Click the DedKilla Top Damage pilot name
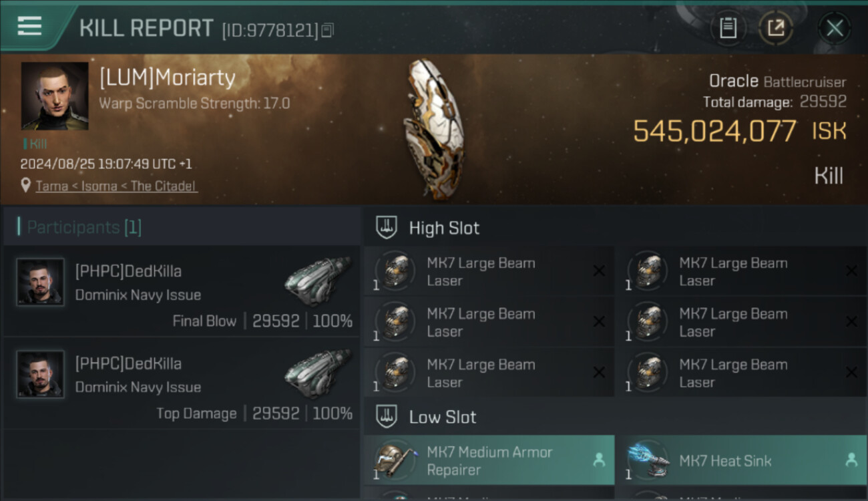The height and width of the screenshot is (501, 868). [x=128, y=363]
